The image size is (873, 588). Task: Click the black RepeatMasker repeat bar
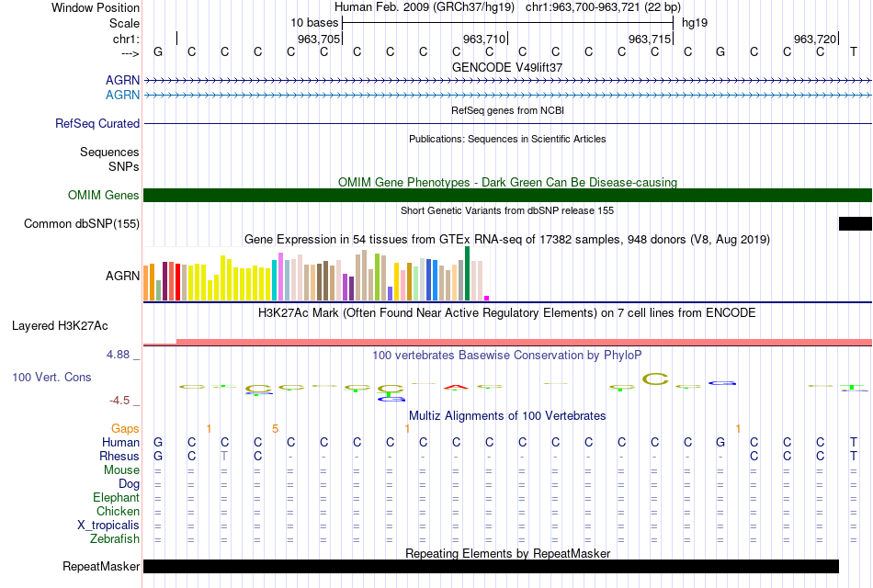tap(491, 566)
